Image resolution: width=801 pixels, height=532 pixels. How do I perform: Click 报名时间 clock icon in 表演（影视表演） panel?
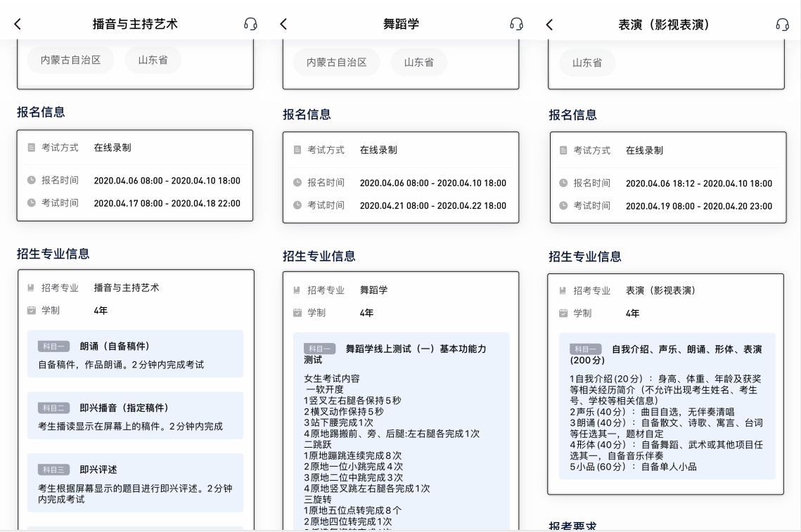click(x=563, y=183)
